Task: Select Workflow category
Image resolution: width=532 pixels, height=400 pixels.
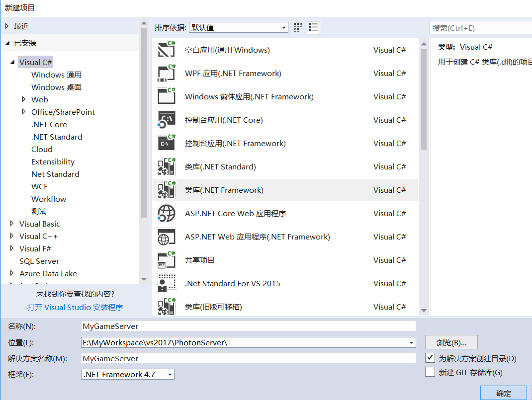Action: (x=49, y=199)
